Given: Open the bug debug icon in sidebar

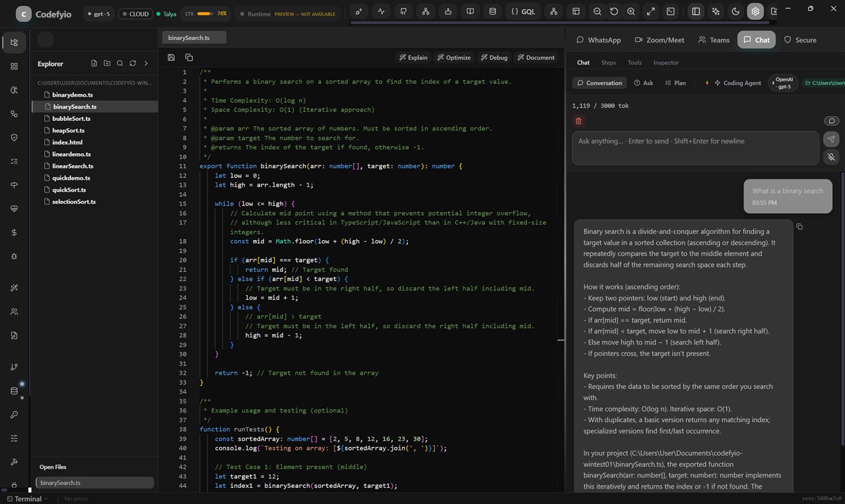Looking at the screenshot, I should coord(14,256).
